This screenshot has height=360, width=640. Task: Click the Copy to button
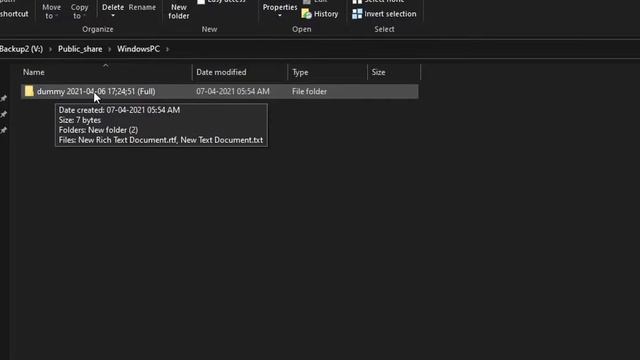(x=79, y=11)
